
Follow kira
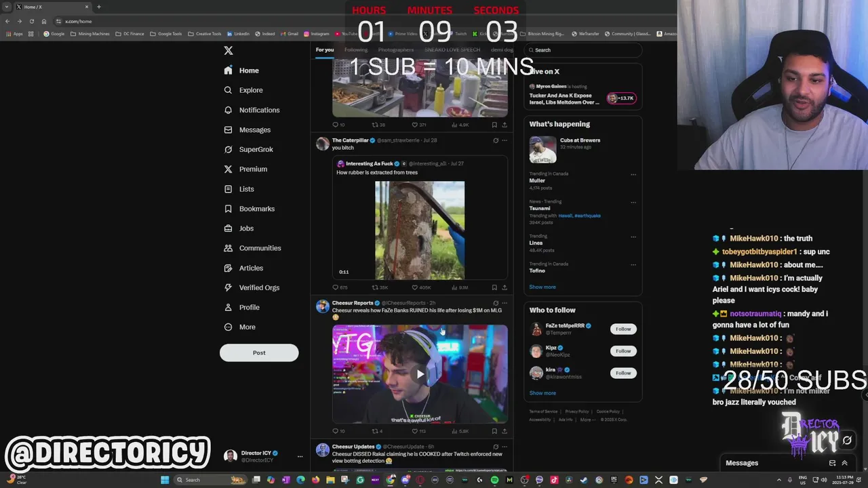pyautogui.click(x=623, y=373)
